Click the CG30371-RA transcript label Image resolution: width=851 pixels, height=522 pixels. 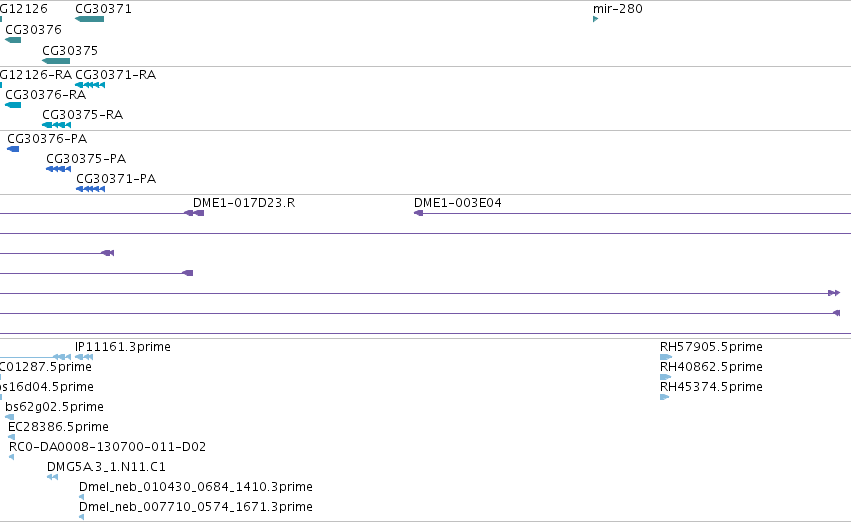pyautogui.click(x=116, y=74)
